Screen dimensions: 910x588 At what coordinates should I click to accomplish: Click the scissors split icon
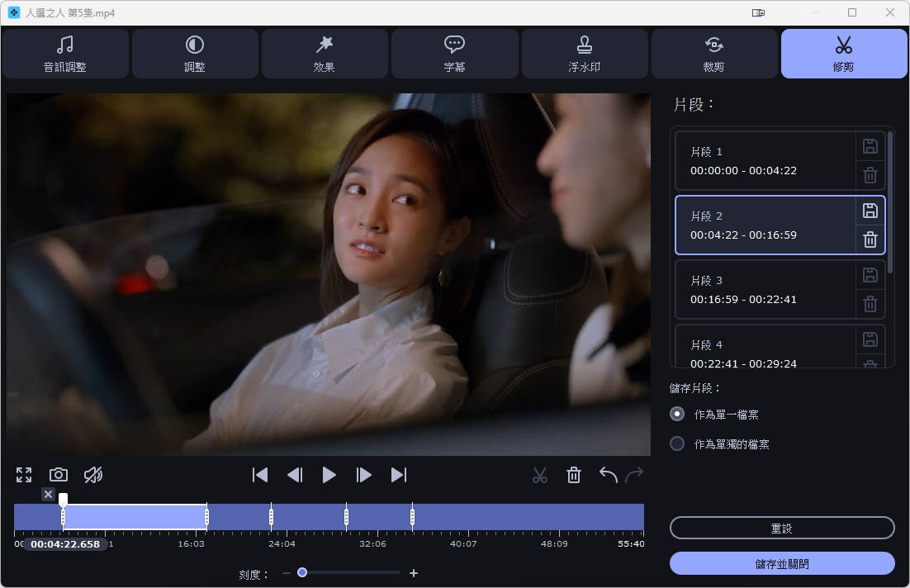(x=540, y=475)
